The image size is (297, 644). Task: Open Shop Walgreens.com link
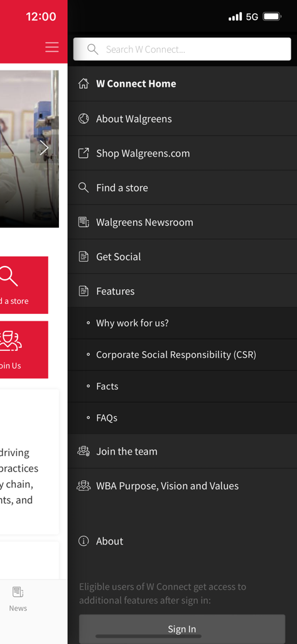point(182,153)
